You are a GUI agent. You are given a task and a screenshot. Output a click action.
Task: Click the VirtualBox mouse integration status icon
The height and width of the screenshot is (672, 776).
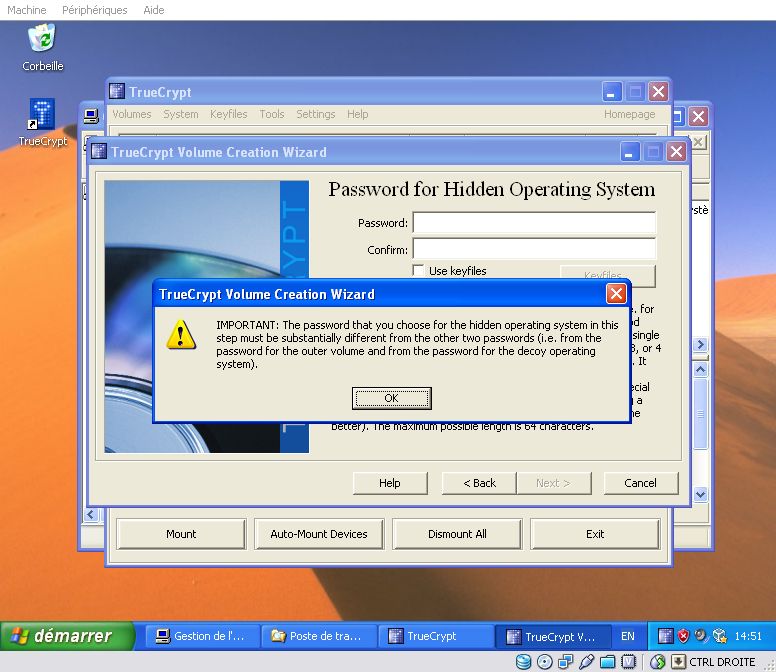click(658, 662)
